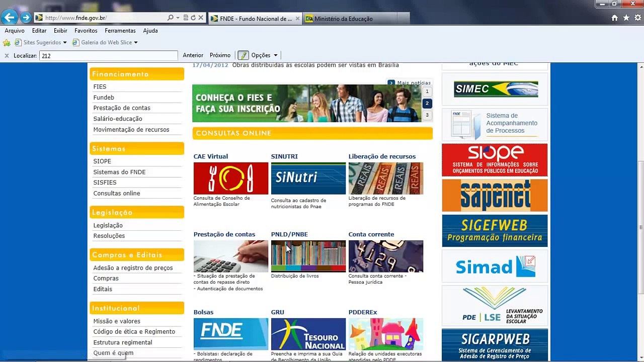This screenshot has width=644, height=362.
Task: Open the Fundeb sidebar link
Action: 104,98
